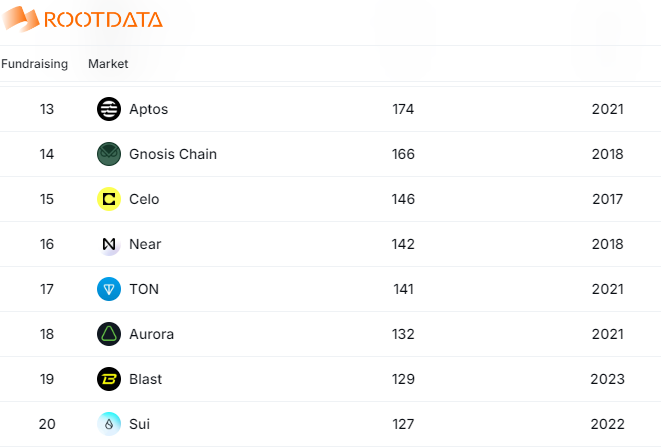The height and width of the screenshot is (448, 661).
Task: Click the RootData logo
Action: [83, 19]
